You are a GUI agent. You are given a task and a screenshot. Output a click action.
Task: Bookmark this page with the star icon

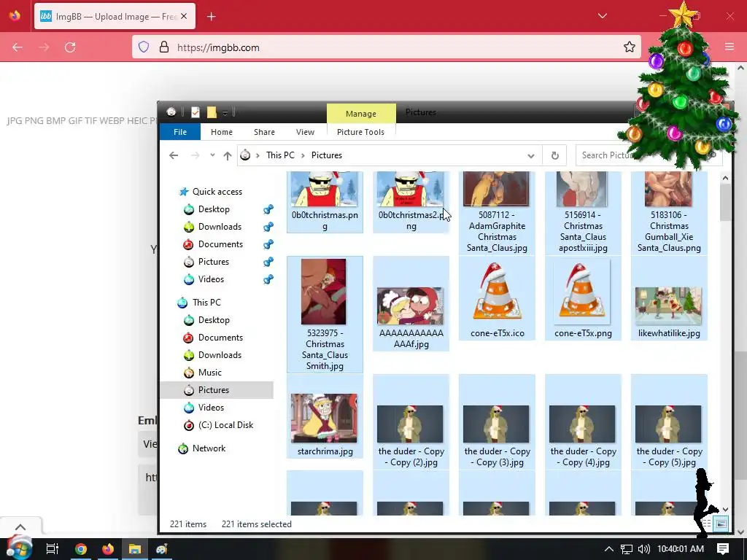point(630,47)
